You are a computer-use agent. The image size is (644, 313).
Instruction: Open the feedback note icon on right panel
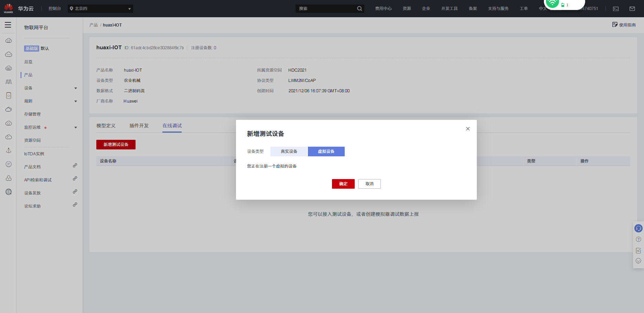point(638,250)
